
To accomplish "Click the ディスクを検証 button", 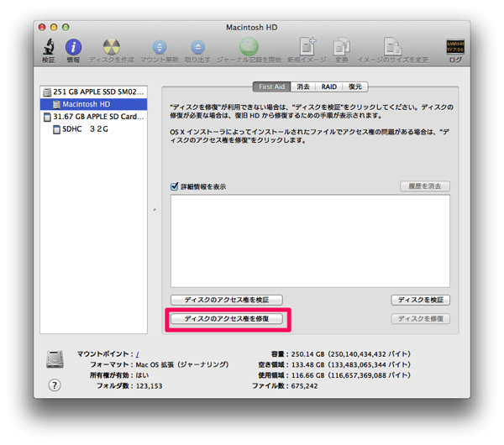I will [421, 300].
